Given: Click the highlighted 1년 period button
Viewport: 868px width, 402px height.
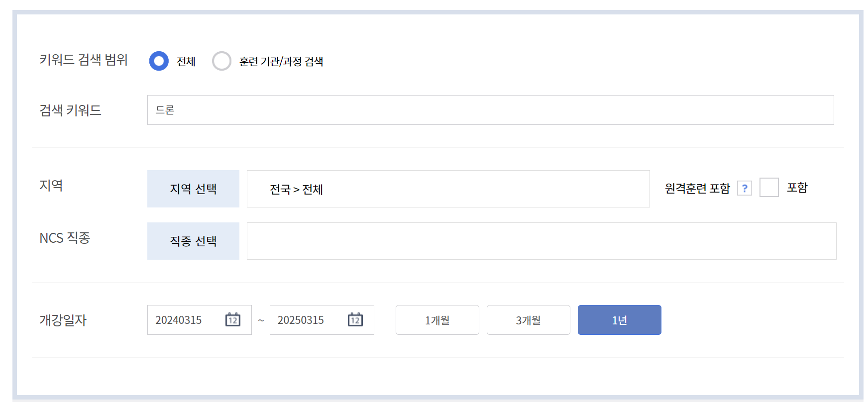Looking at the screenshot, I should pos(619,320).
